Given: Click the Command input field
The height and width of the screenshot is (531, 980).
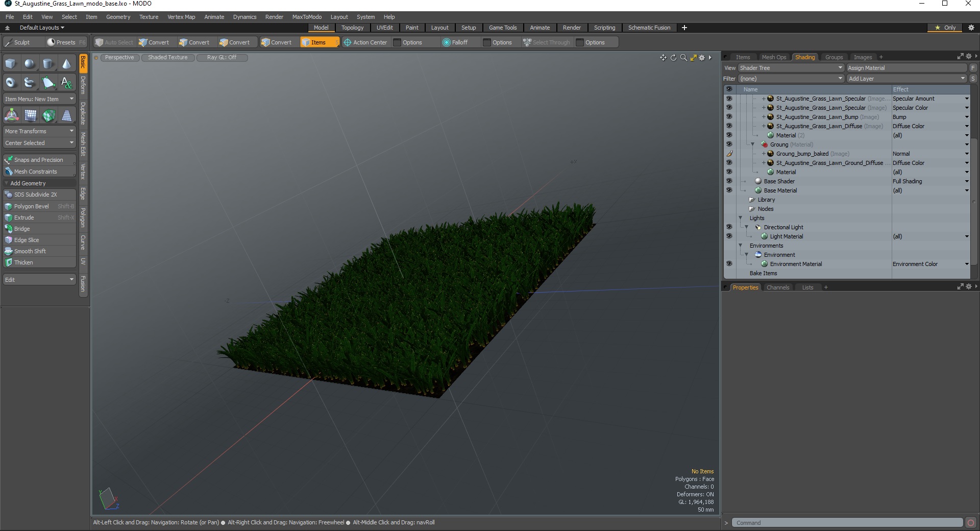Looking at the screenshot, I should point(847,523).
